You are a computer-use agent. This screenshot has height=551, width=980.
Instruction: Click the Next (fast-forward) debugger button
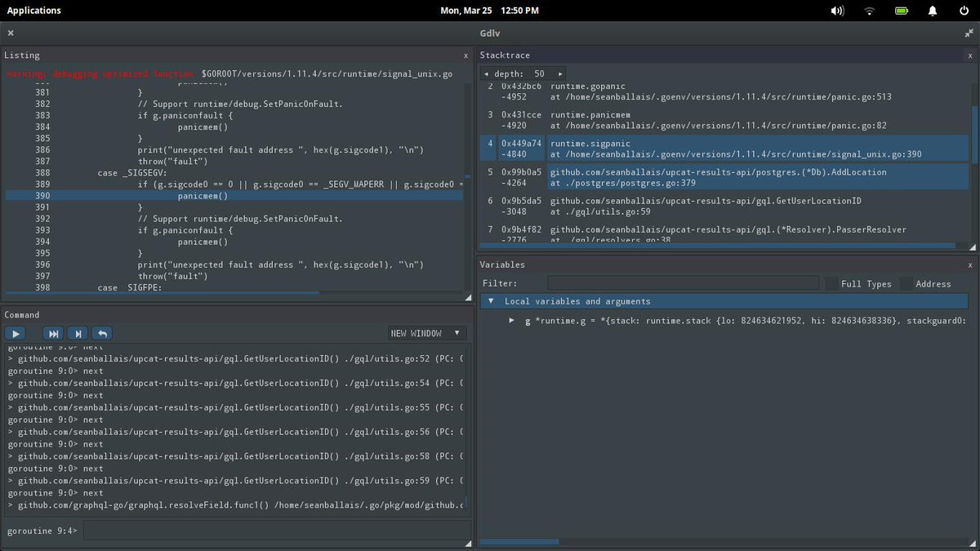click(54, 333)
